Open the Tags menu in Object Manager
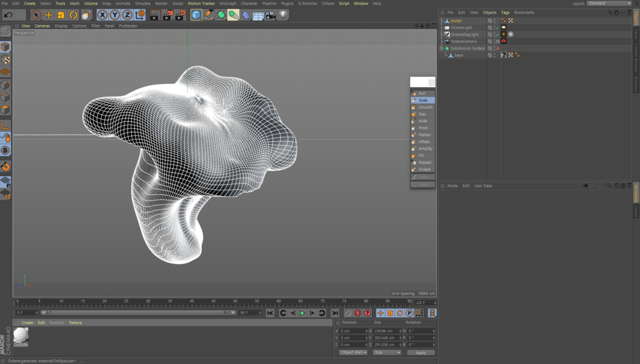This screenshot has width=640, height=364. coord(505,12)
